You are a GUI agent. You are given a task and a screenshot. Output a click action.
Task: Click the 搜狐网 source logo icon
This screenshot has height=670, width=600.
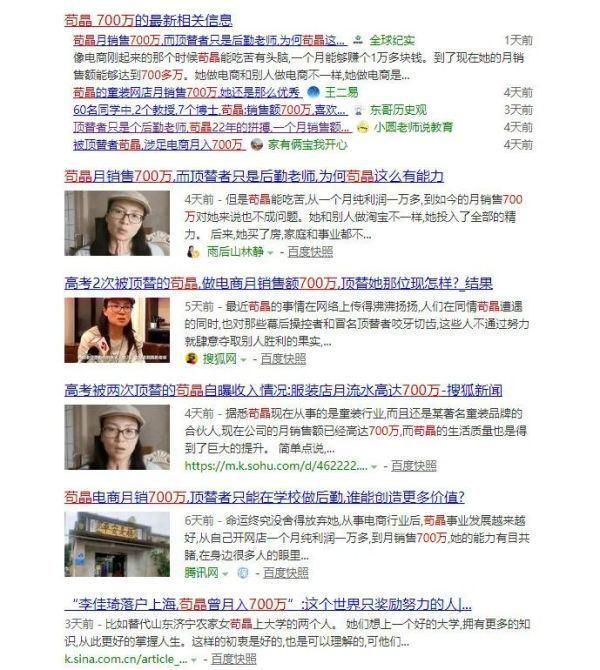click(x=191, y=359)
